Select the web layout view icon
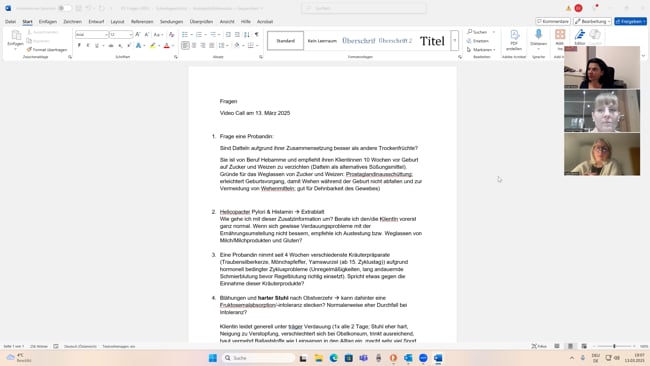Screen dimensions: 650x366 [x=584, y=346]
